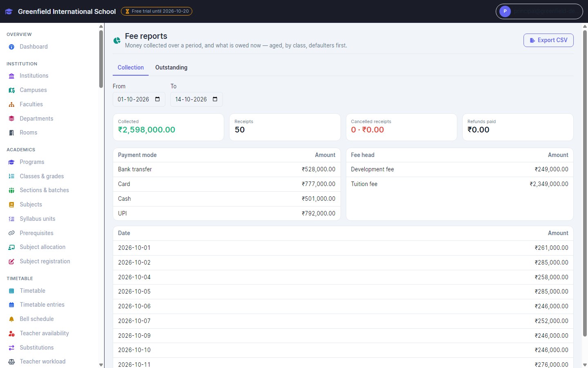Click the 2026-10-05 date row

pyautogui.click(x=343, y=292)
